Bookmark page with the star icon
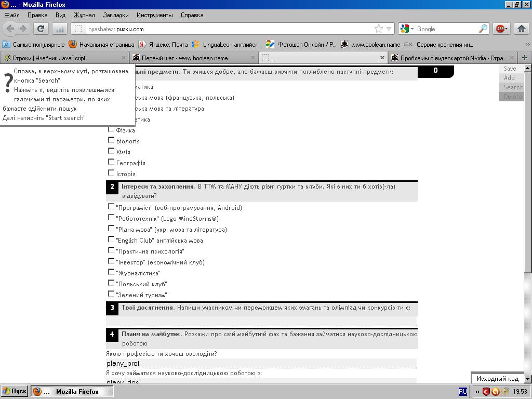The width and height of the screenshot is (532, 399). click(379, 29)
